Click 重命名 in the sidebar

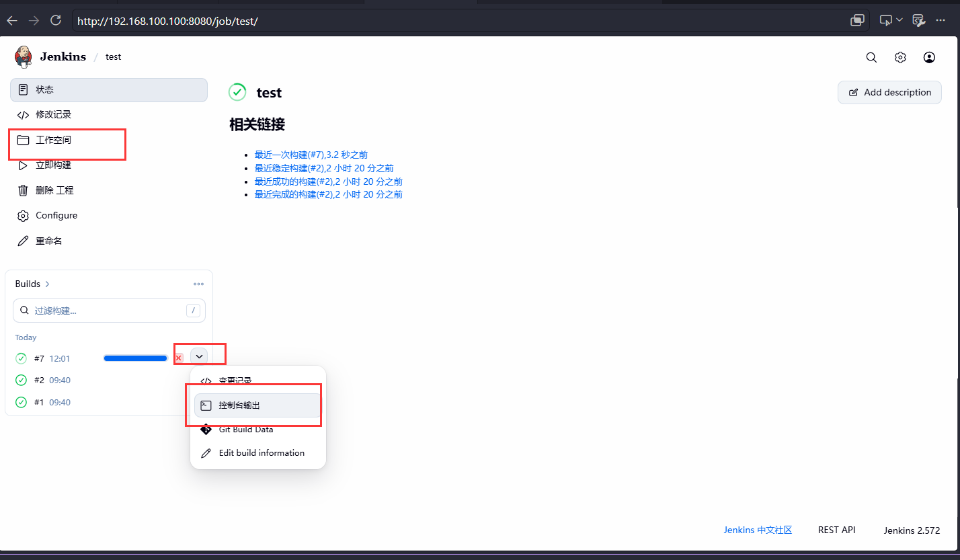point(109,241)
